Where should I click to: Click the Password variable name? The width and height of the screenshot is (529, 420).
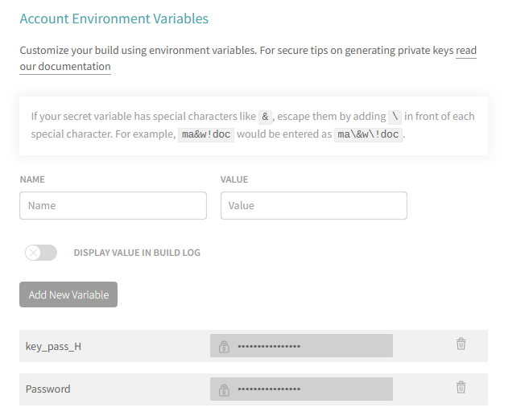click(48, 389)
